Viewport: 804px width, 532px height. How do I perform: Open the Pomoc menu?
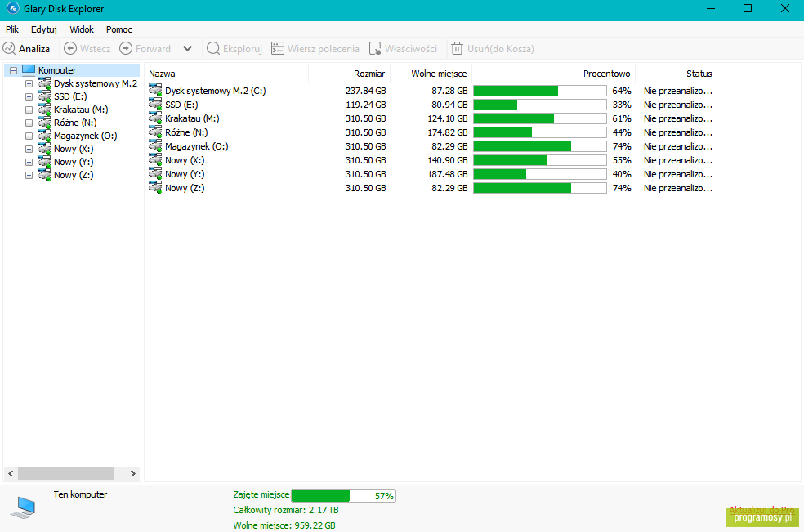[119, 29]
